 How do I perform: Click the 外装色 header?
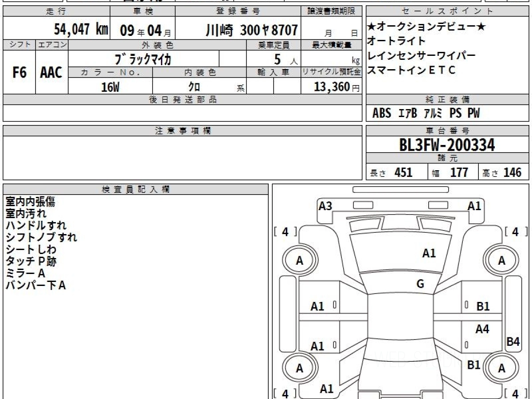point(157,45)
